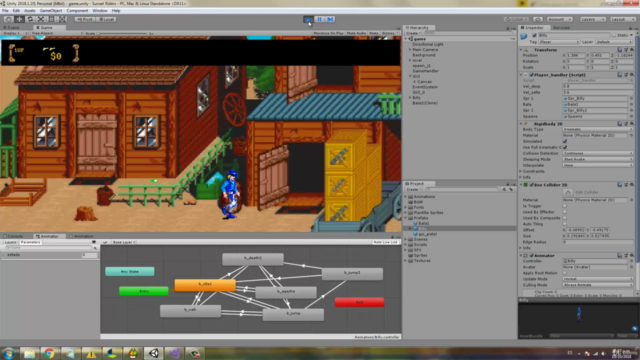Click the Play button
Image resolution: width=640 pixels, height=360 pixels.
(309, 19)
